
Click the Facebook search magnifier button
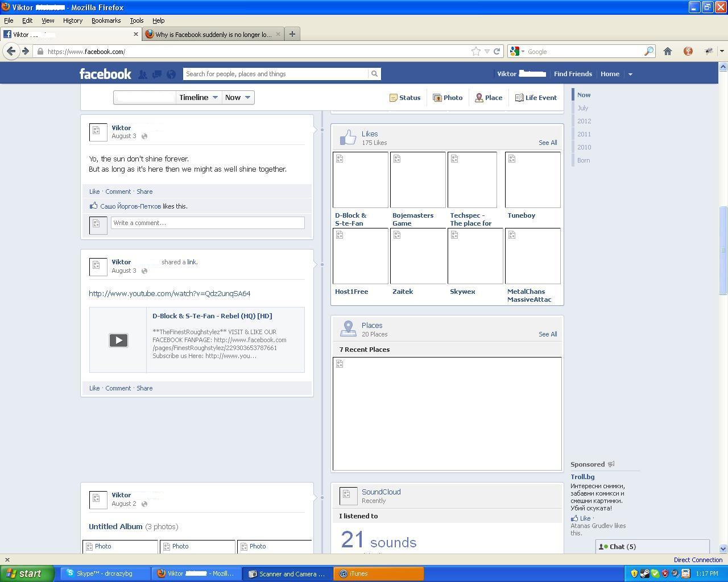[374, 74]
